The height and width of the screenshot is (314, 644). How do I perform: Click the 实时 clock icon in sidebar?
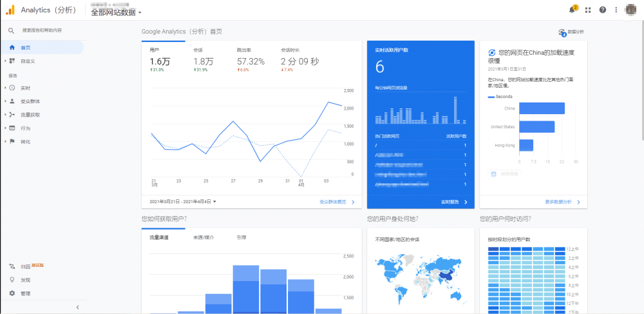(12, 88)
